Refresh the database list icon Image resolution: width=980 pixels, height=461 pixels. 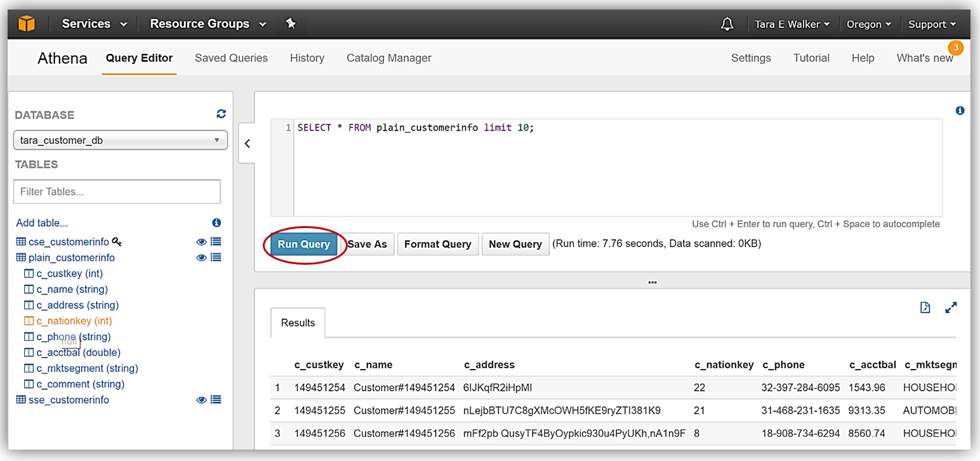[x=221, y=114]
